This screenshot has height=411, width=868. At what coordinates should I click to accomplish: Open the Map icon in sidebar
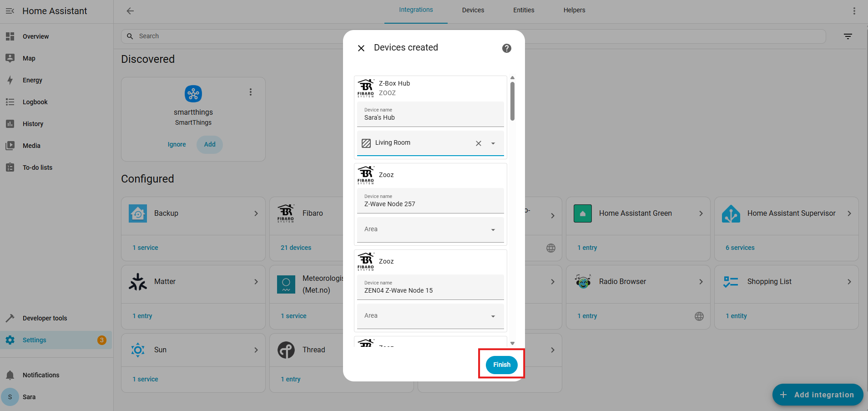click(10, 58)
